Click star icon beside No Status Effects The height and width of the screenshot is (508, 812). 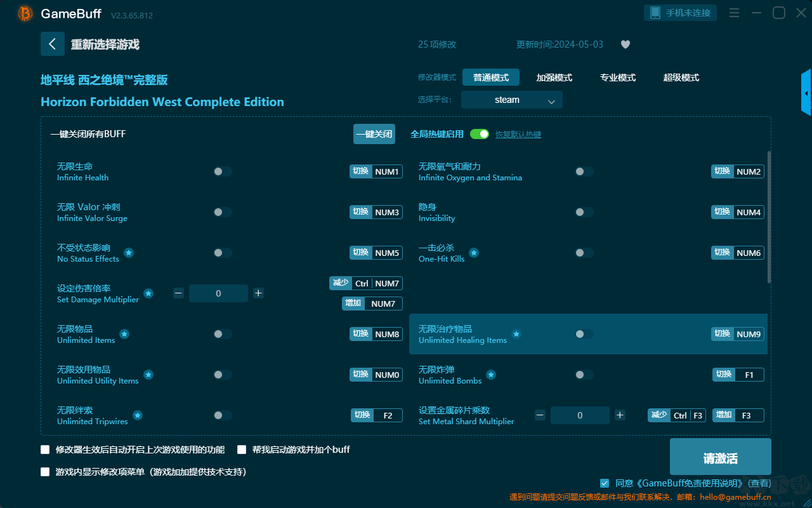pyautogui.click(x=129, y=253)
